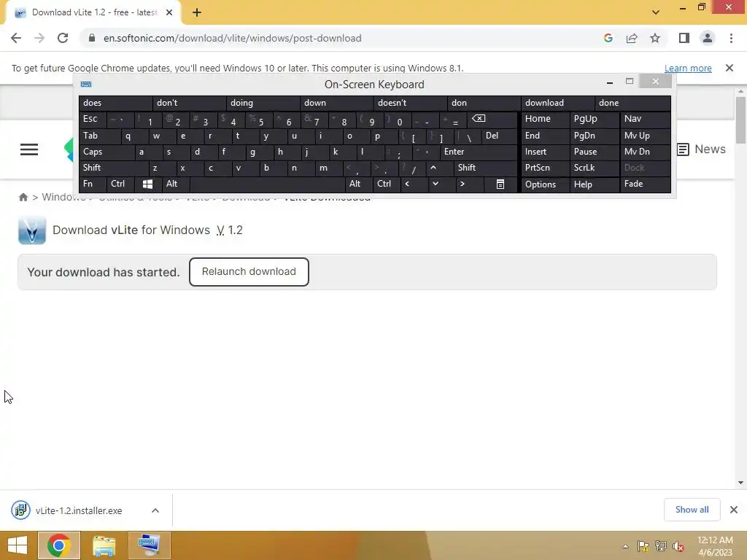Open a new browser tab

tap(197, 13)
